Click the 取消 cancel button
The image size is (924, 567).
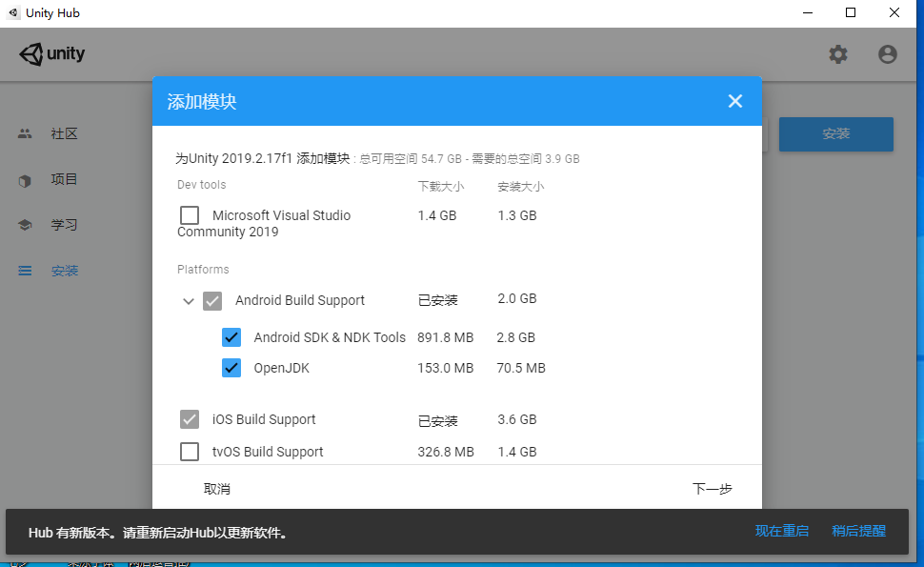(217, 489)
